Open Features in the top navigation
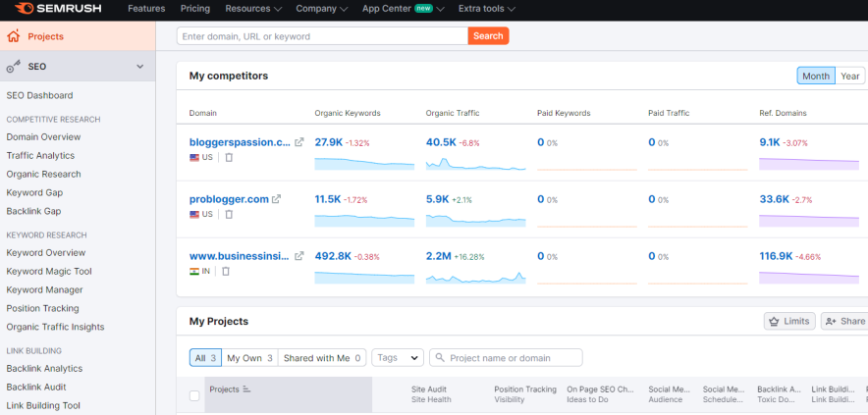The image size is (868, 415). (146, 9)
